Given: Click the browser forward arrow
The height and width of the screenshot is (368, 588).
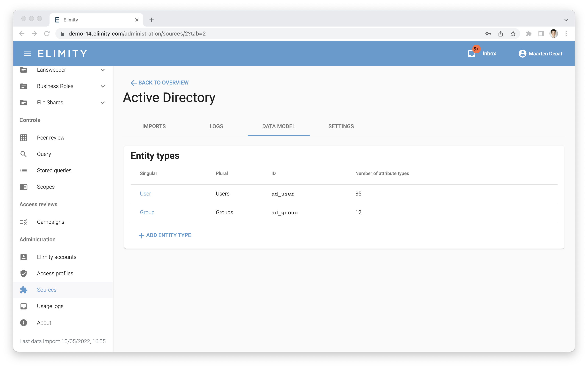Looking at the screenshot, I should [x=34, y=34].
